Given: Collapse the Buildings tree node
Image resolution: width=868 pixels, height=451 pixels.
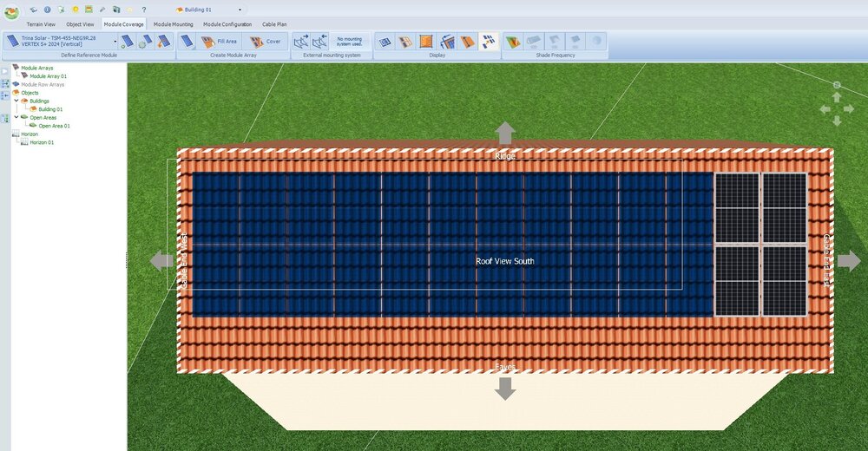Looking at the screenshot, I should tap(16, 101).
